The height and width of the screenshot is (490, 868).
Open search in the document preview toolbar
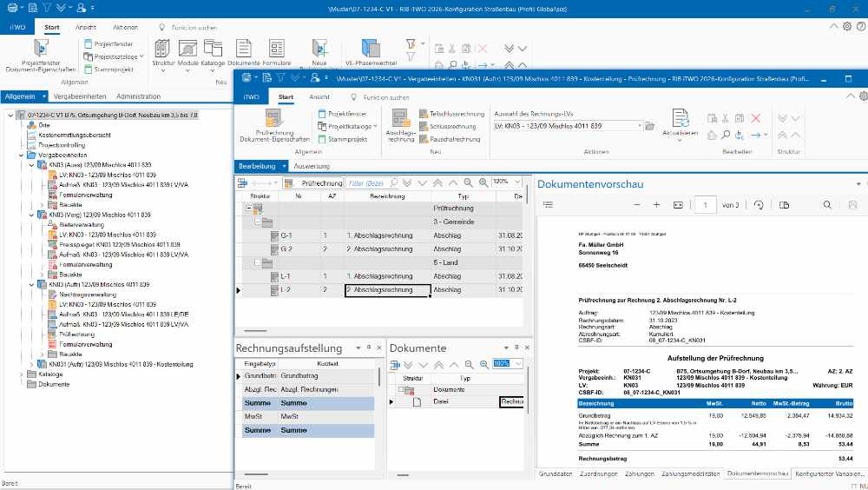point(827,205)
